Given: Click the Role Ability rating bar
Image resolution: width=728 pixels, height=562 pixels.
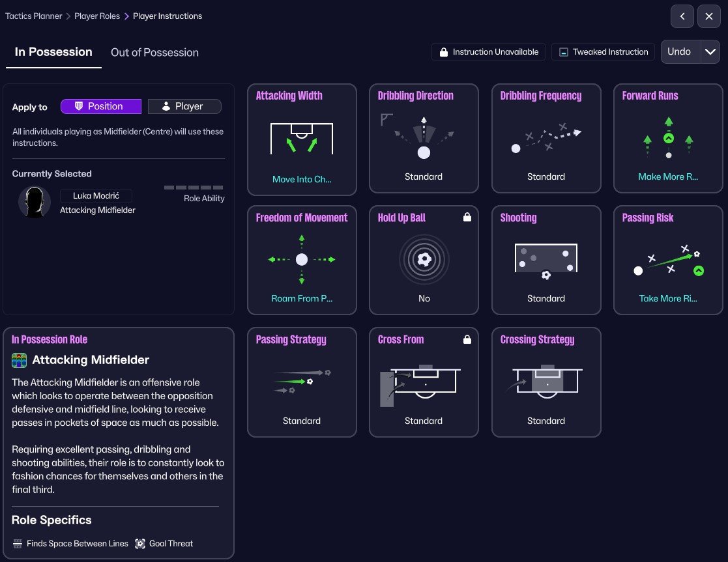Looking at the screenshot, I should coord(194,188).
